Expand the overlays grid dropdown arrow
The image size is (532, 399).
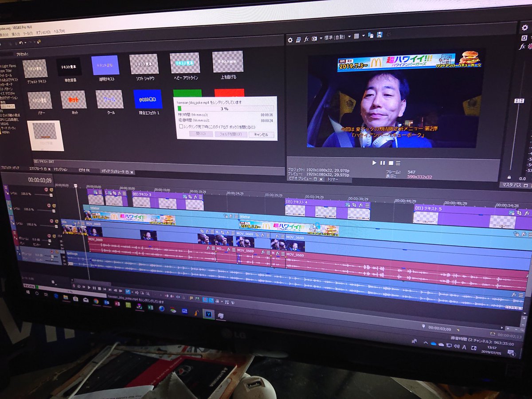tap(363, 36)
